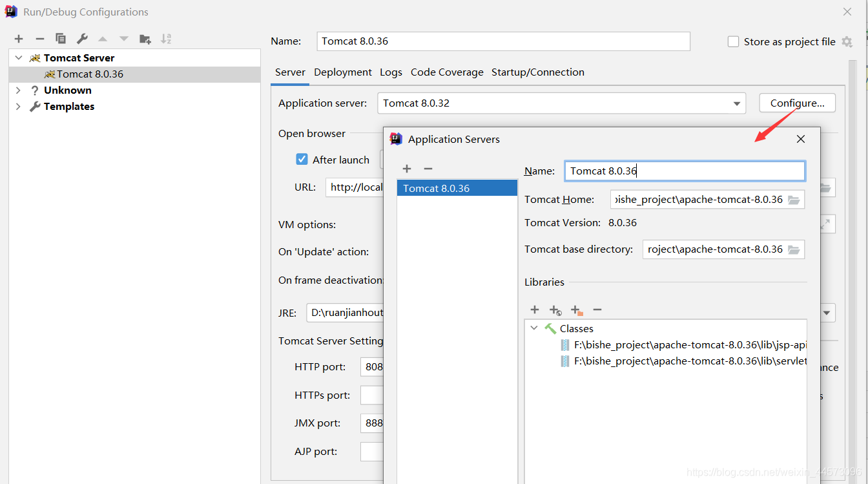Close the Application Servers dialog

[x=801, y=139]
